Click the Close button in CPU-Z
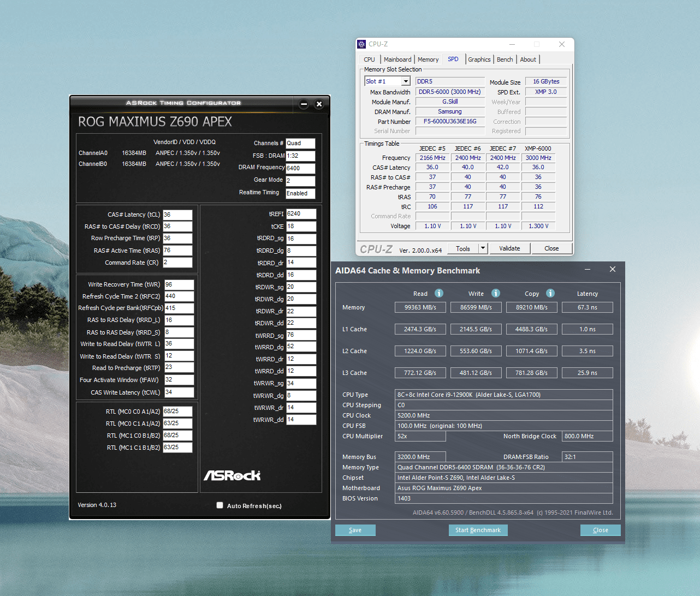The width and height of the screenshot is (700, 596). point(551,248)
